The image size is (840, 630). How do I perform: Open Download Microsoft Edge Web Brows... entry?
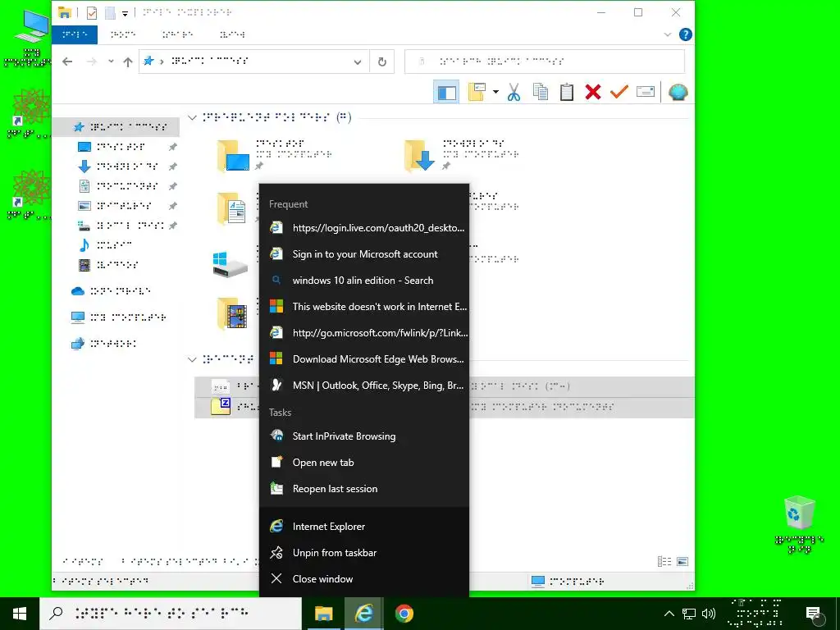pos(364,359)
